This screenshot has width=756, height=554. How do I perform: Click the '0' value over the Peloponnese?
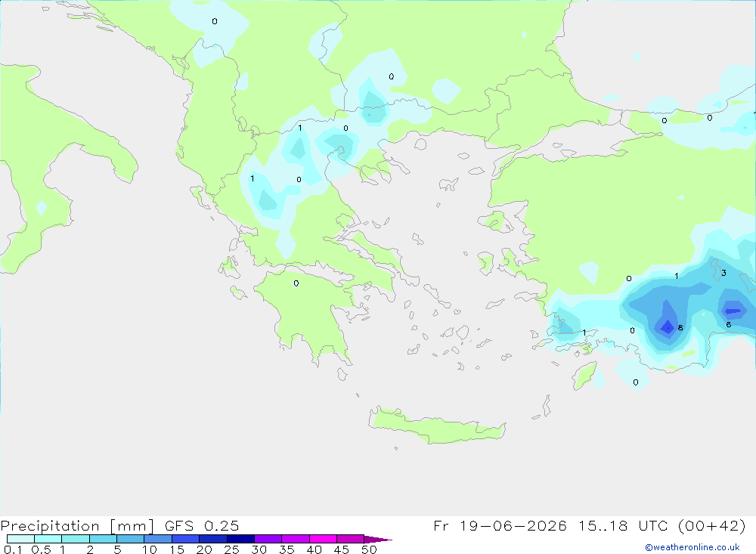coord(296,283)
